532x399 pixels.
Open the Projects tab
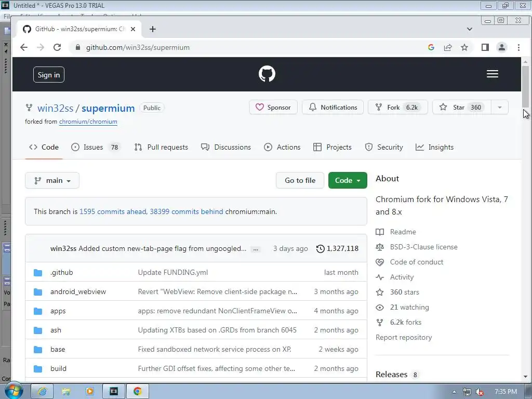(x=332, y=147)
